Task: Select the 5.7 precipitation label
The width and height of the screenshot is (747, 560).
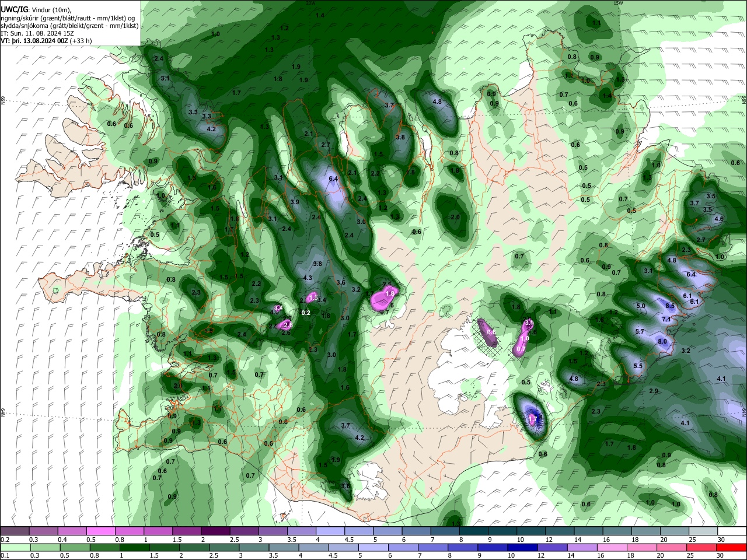Action: click(640, 331)
